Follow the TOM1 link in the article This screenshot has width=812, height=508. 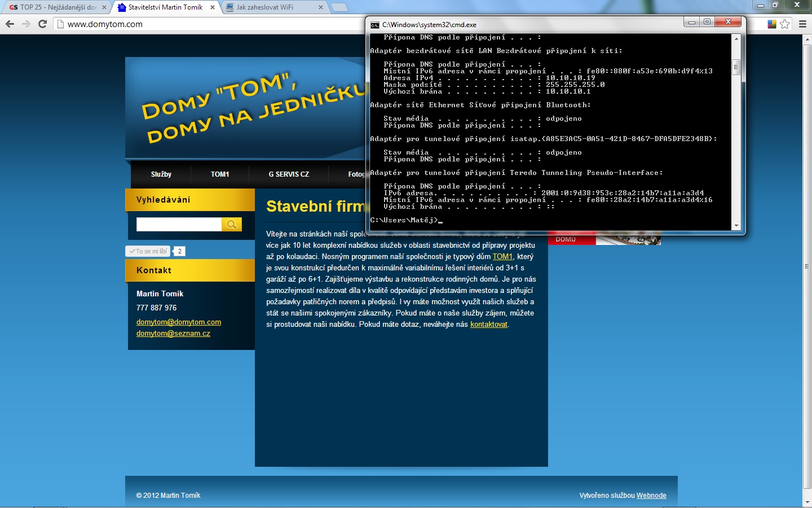[502, 257]
